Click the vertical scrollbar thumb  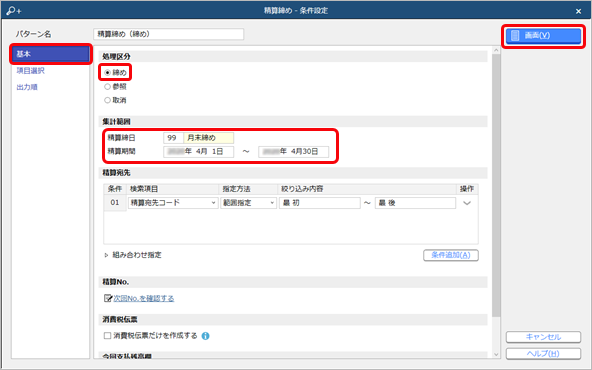496,185
